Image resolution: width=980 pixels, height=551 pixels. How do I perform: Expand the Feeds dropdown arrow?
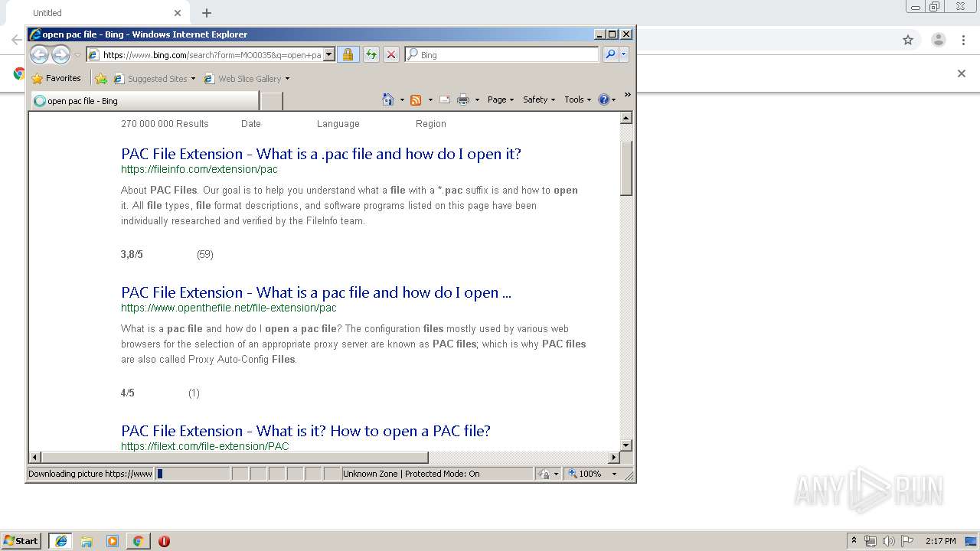tap(430, 99)
